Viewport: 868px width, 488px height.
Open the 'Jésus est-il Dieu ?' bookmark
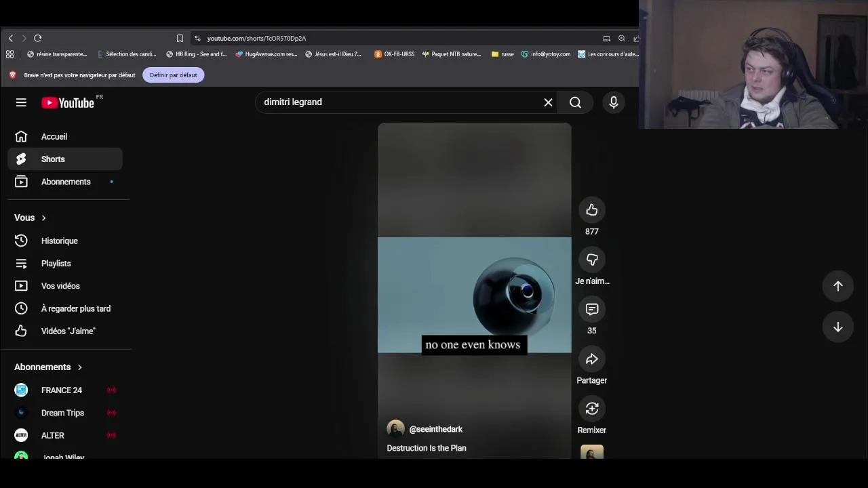[x=333, y=54]
